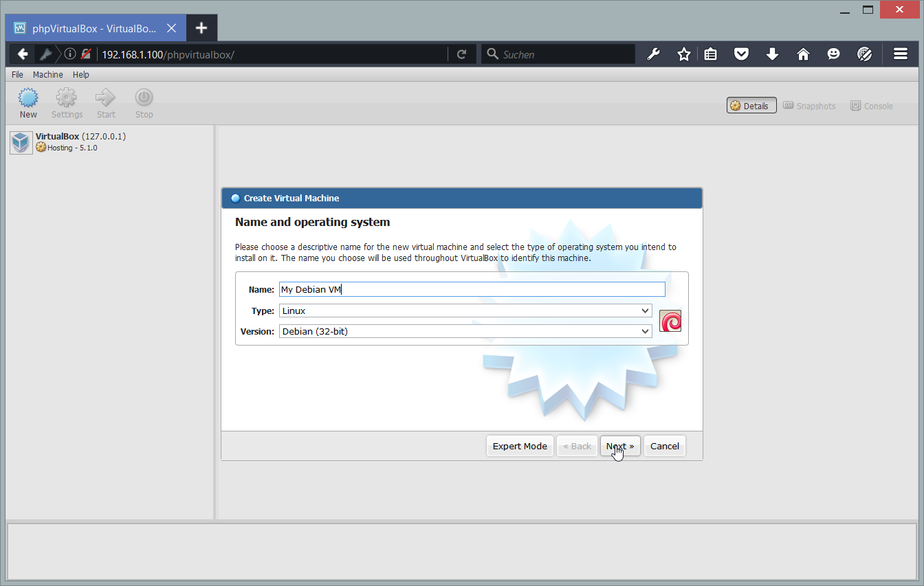Select the VirtualBox host cube icon
This screenshot has width=924, height=586.
[x=21, y=142]
